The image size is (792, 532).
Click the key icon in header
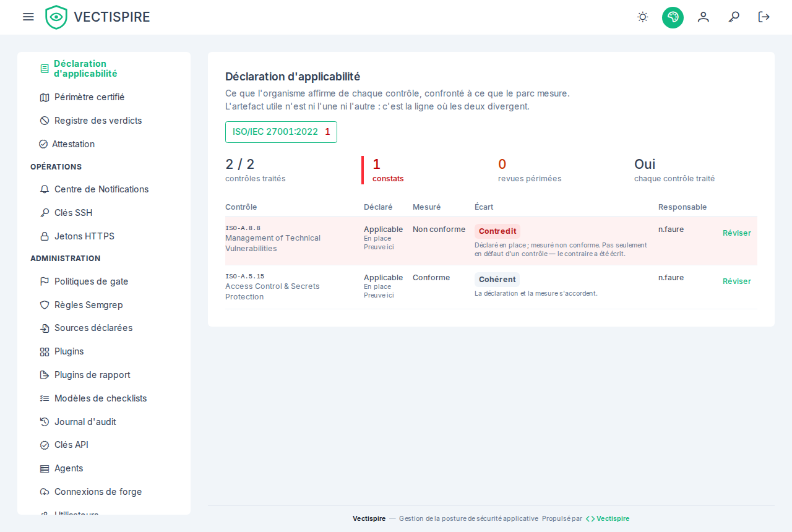pos(734,17)
